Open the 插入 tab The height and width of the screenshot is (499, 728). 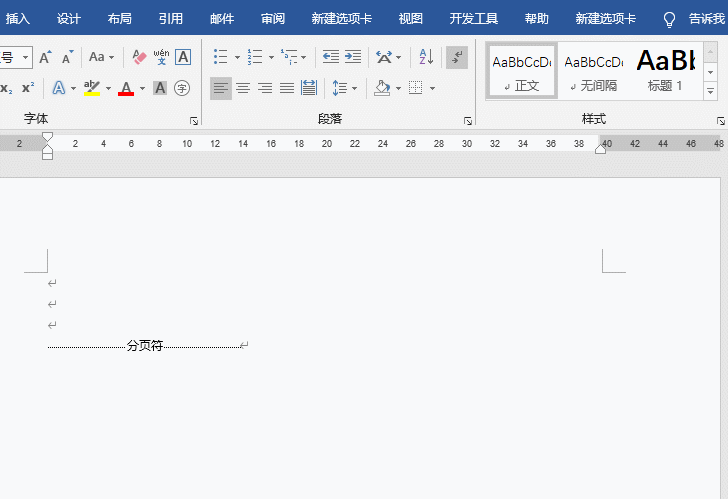click(x=18, y=19)
